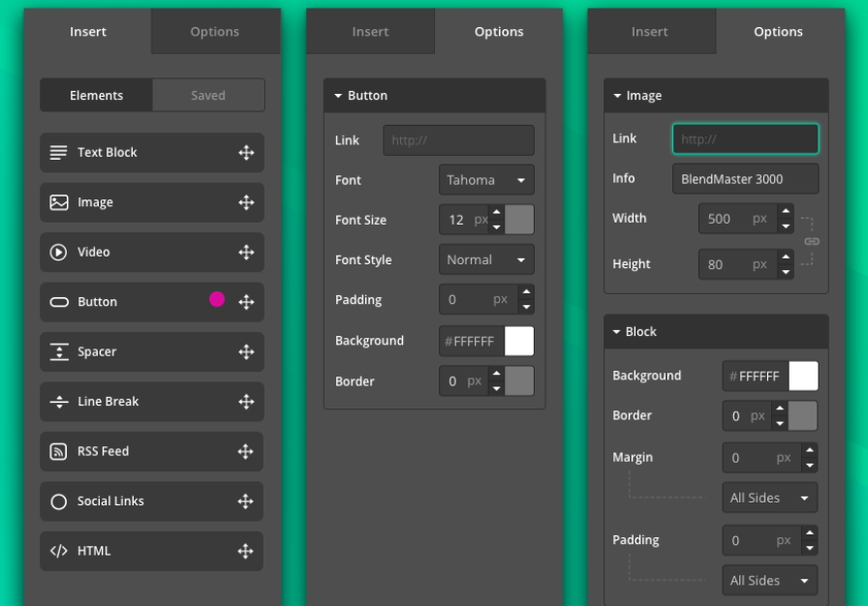
Task: Click the BlendMaster 3000 Info field
Action: coord(745,178)
